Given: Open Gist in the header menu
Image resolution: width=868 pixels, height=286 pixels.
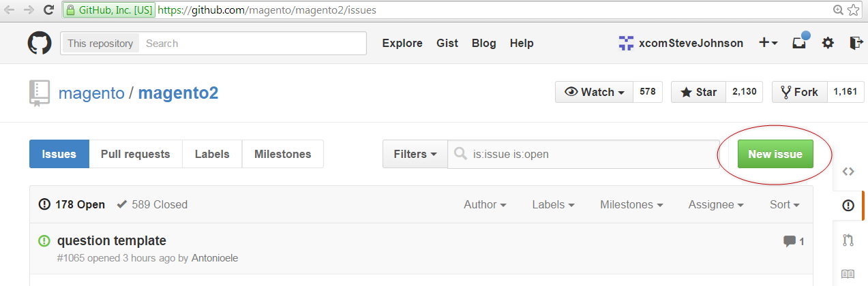Looking at the screenshot, I should 447,43.
